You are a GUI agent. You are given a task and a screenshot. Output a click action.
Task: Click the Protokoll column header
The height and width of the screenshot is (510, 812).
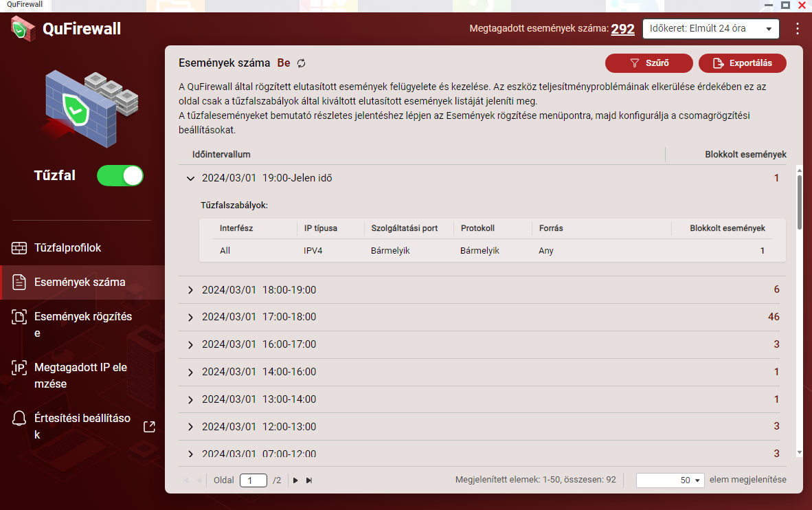pos(477,228)
